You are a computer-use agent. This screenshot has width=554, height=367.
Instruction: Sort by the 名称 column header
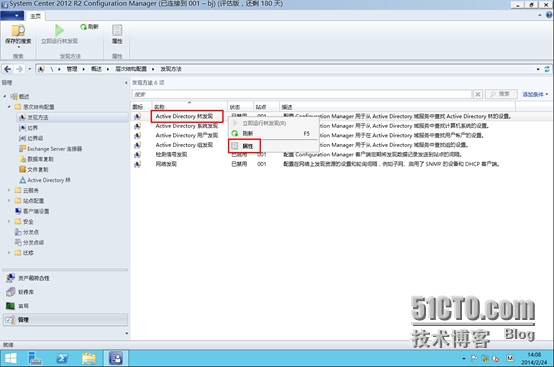click(189, 107)
